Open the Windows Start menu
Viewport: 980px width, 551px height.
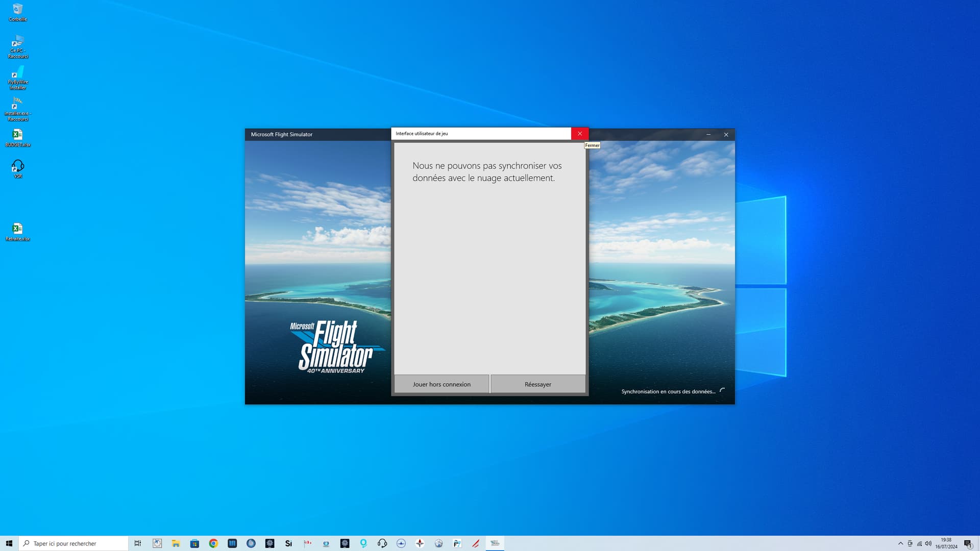pos(9,543)
